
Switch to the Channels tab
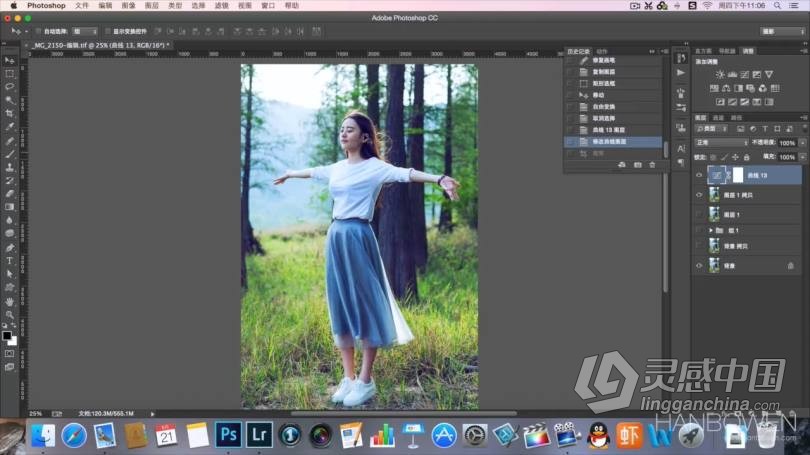coord(718,118)
